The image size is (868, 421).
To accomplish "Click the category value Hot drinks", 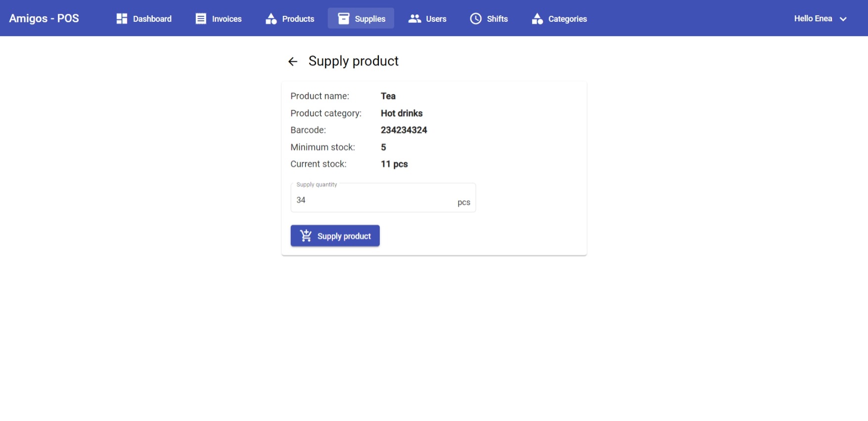I will point(402,113).
